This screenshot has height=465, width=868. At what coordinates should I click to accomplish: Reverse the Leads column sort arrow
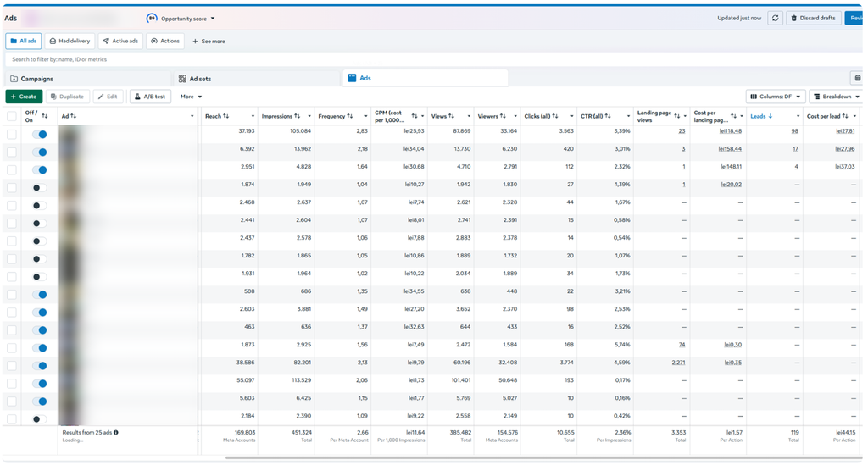point(770,116)
